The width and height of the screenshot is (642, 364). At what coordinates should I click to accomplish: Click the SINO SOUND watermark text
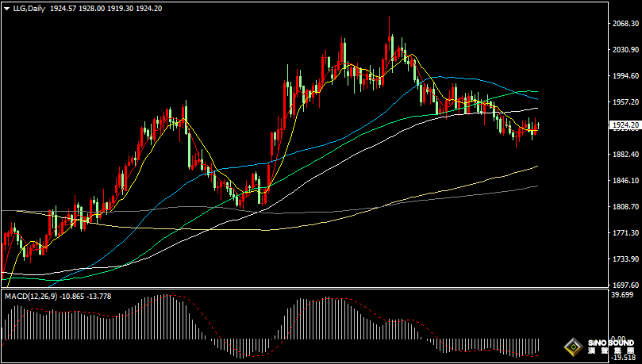coord(610,343)
